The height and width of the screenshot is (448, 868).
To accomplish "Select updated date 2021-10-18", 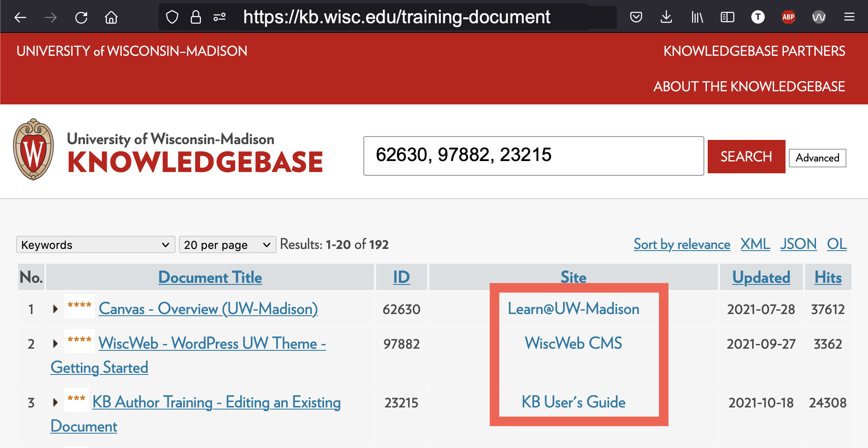I will click(x=761, y=403).
